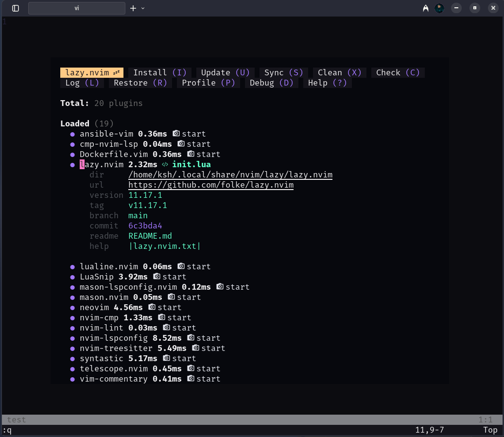504x437 pixels.
Task: Select vim-commentary plugin name
Action: coord(114,379)
